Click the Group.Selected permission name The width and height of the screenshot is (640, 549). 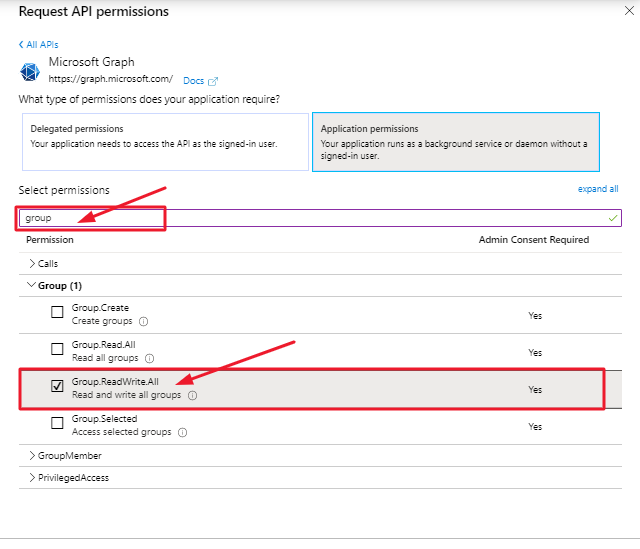104,419
